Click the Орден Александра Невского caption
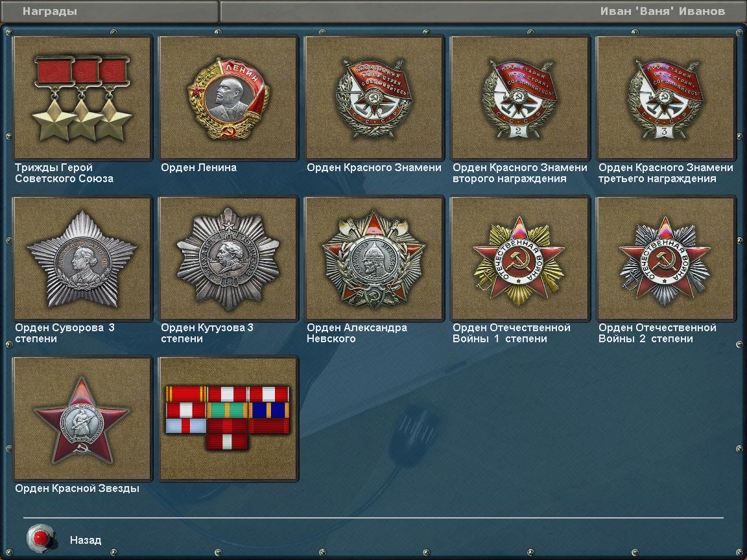747x560 pixels. click(x=357, y=333)
